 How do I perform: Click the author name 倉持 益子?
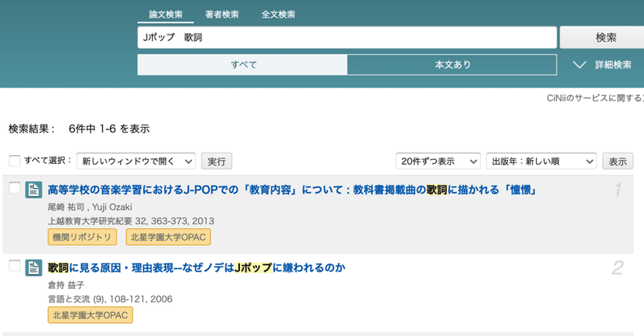pos(66,285)
